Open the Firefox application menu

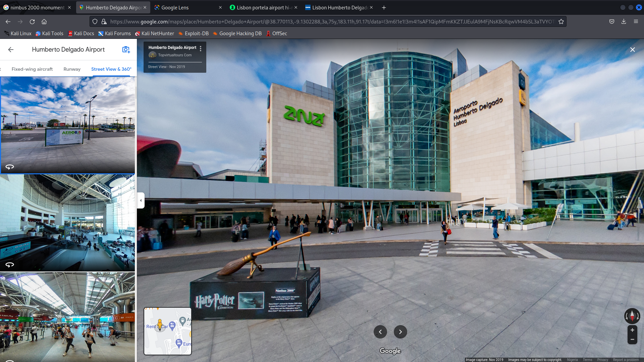636,21
